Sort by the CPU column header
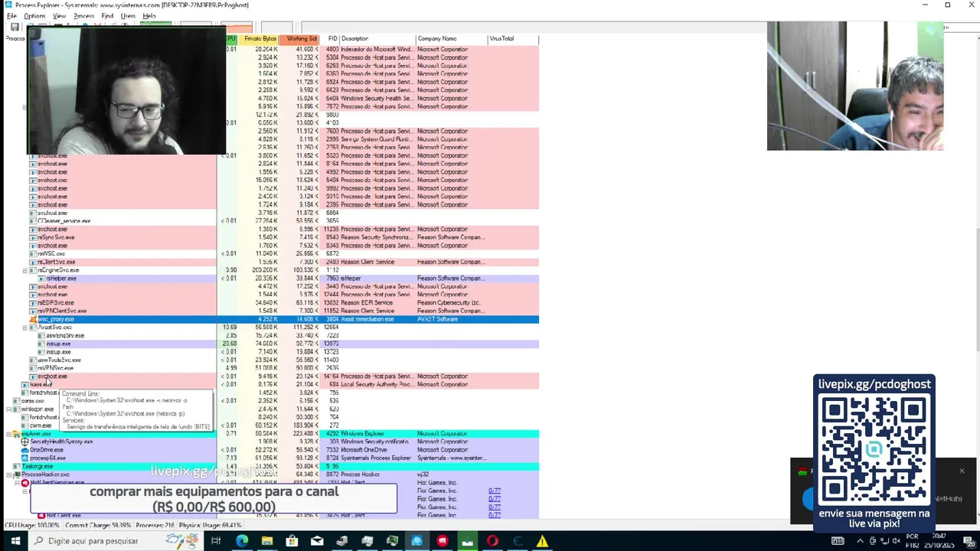 point(230,38)
